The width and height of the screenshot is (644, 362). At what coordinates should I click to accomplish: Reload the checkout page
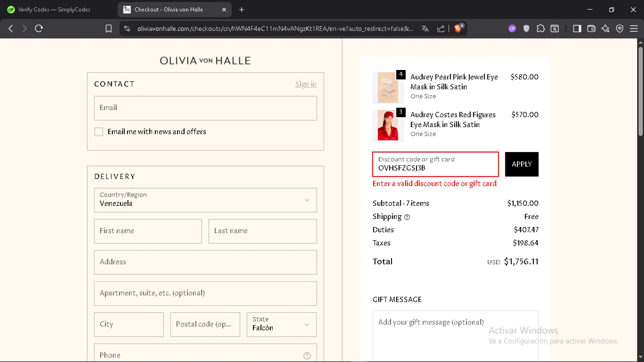click(39, 28)
